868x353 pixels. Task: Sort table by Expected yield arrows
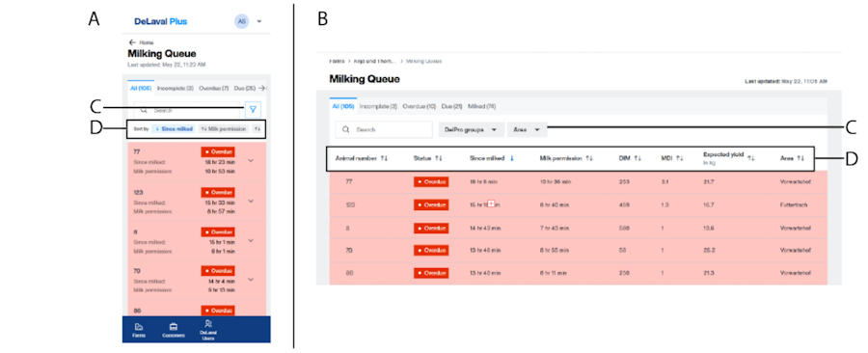750,158
